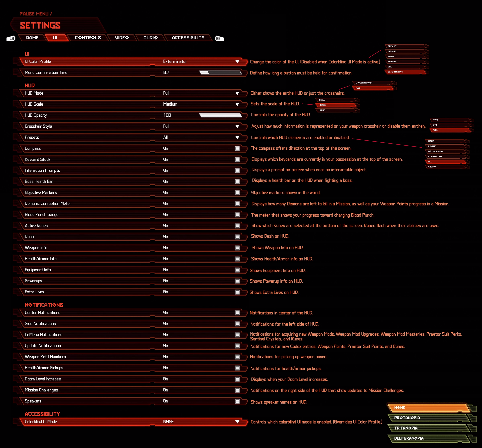Open the CONTROLS tab
Screen dimensions: 482x448
pyautogui.click(x=88, y=38)
